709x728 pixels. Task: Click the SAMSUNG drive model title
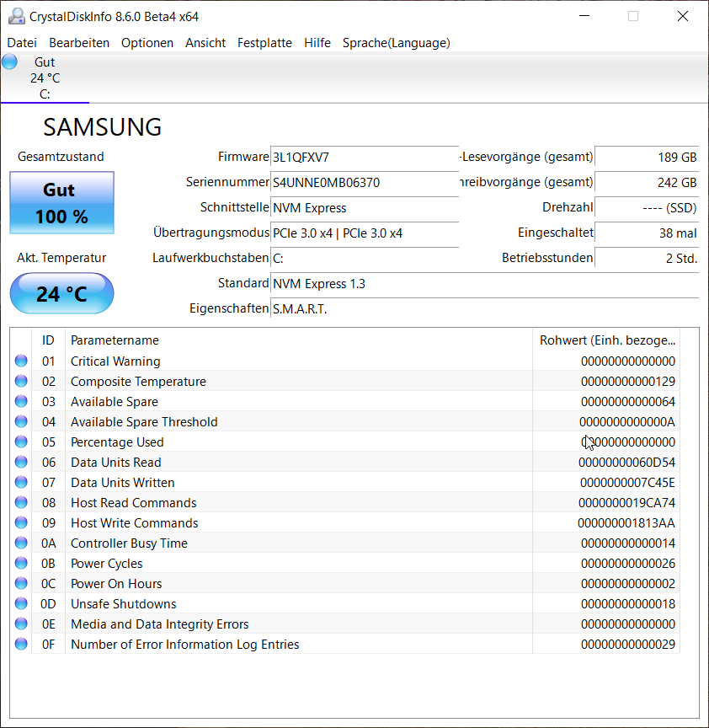point(103,126)
